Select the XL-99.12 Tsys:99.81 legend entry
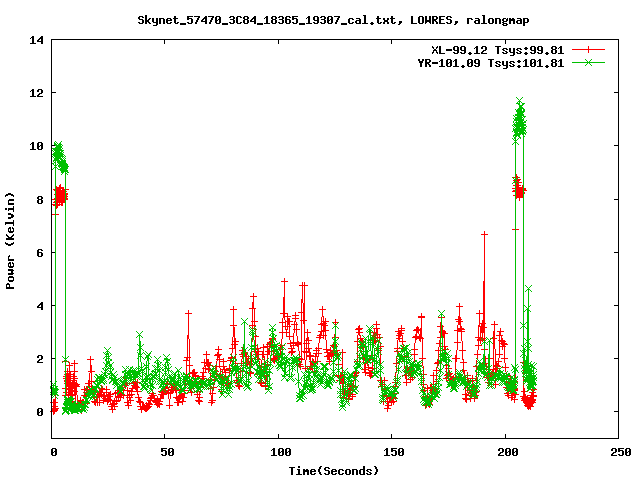 (498, 50)
